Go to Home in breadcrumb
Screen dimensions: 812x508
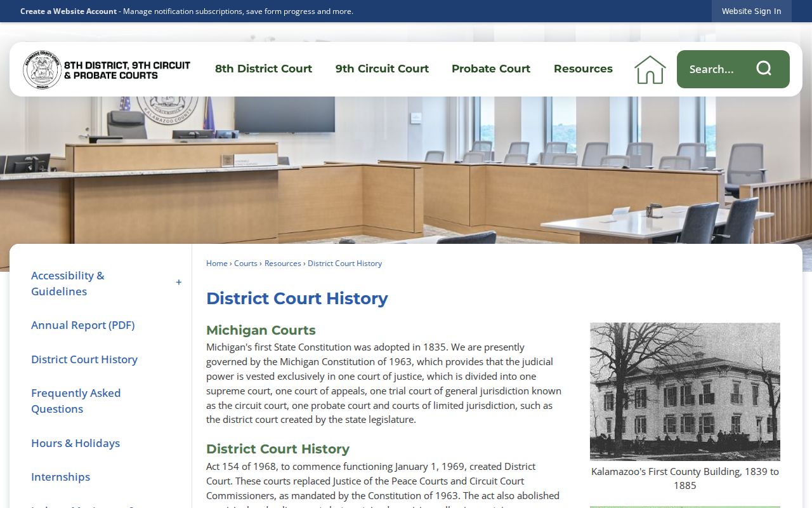point(216,264)
